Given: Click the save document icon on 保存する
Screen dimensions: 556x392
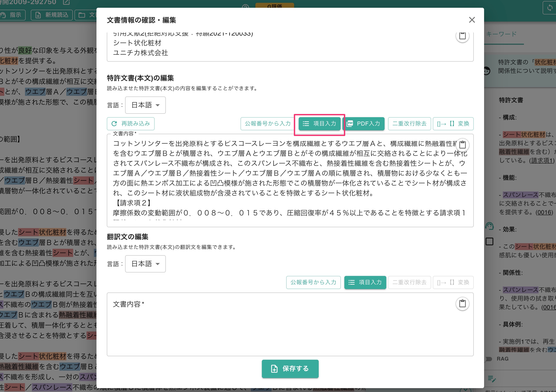Looking at the screenshot, I should pos(274,369).
